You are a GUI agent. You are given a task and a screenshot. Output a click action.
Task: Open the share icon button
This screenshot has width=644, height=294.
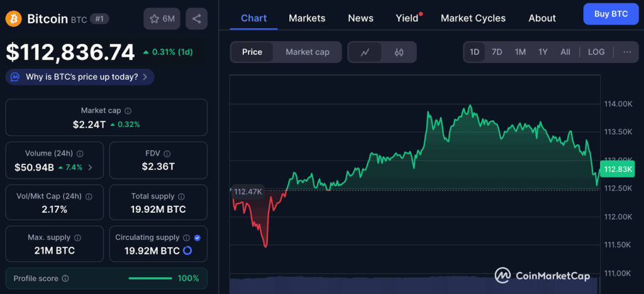point(197,19)
